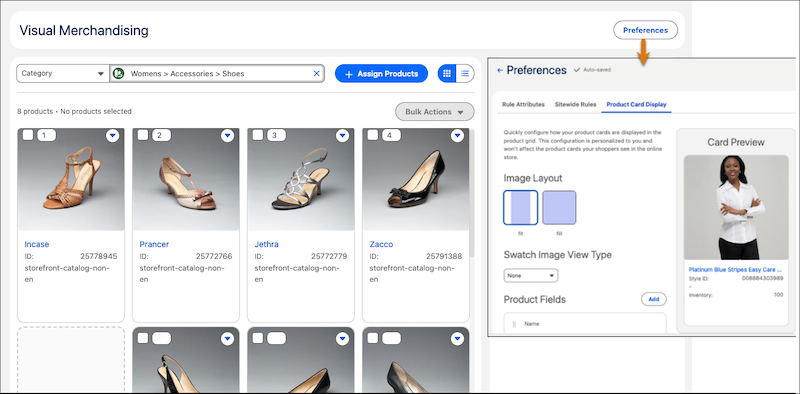
Task: Click the Name row in Product Fields
Action: click(x=585, y=324)
